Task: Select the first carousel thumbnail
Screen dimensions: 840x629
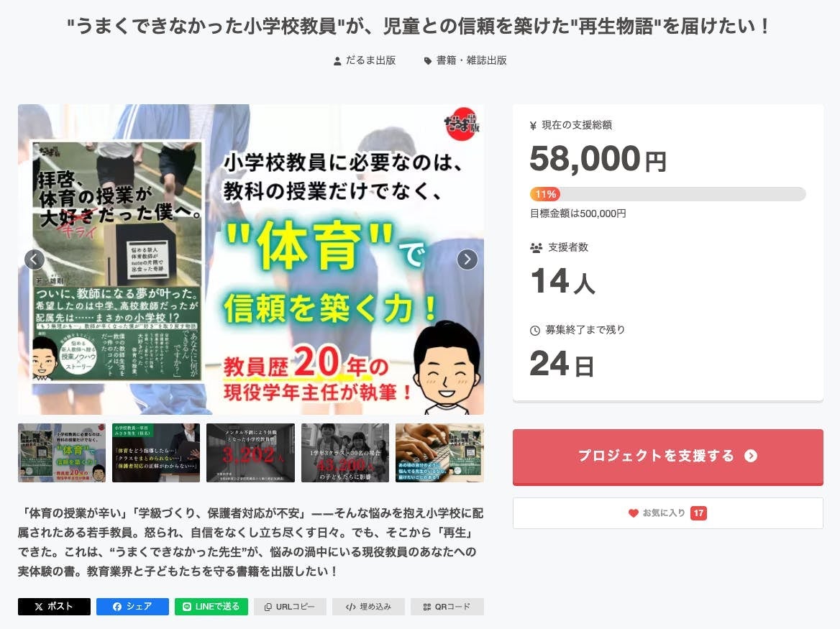Action: point(62,453)
